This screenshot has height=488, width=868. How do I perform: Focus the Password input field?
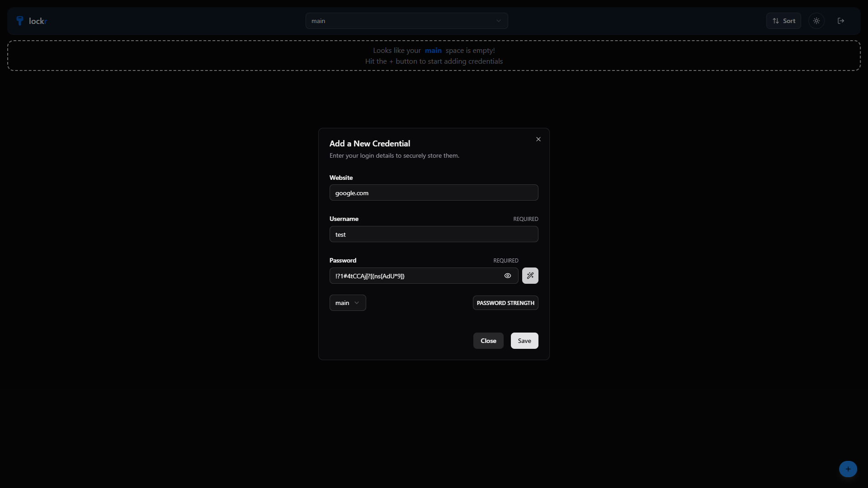[x=424, y=276]
